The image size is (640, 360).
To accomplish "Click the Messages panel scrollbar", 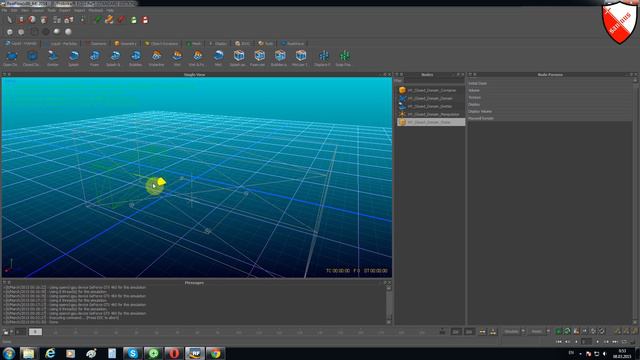I will pos(389,304).
